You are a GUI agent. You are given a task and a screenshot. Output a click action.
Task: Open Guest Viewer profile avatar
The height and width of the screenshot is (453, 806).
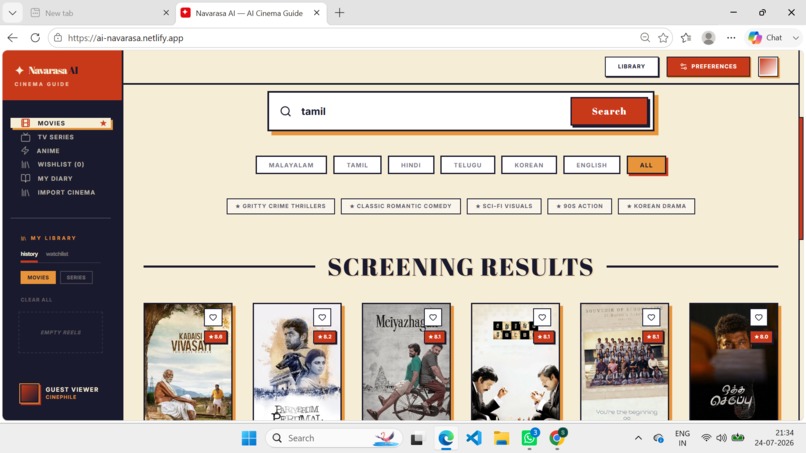(29, 393)
